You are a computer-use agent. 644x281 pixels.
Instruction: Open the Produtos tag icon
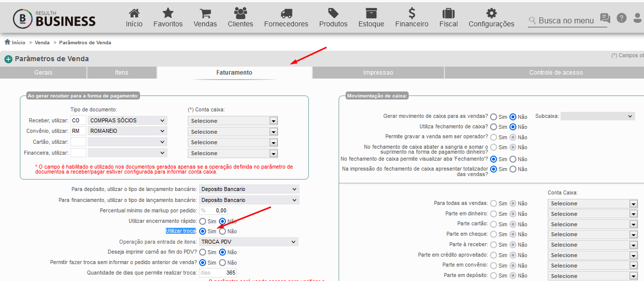click(333, 13)
